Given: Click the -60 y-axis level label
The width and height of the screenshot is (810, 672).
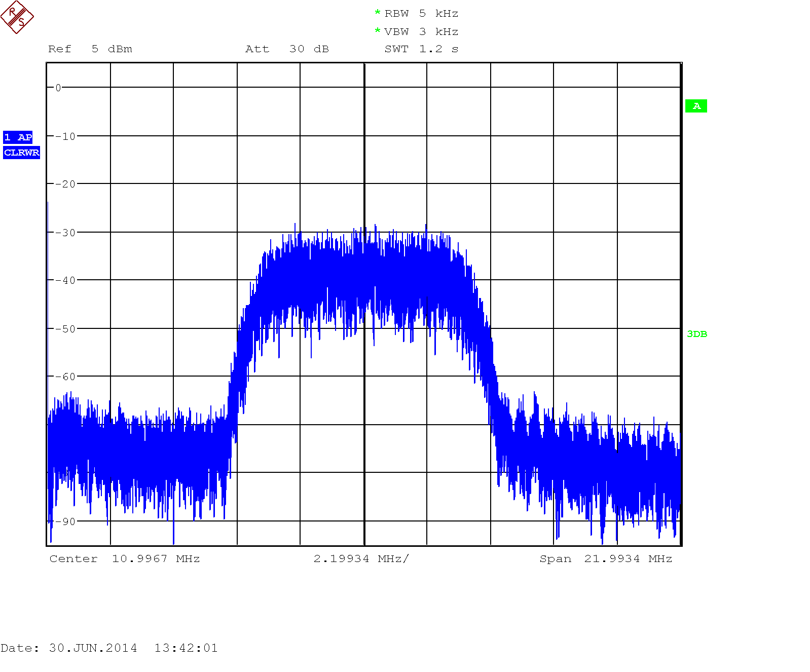Looking at the screenshot, I should pos(65,377).
